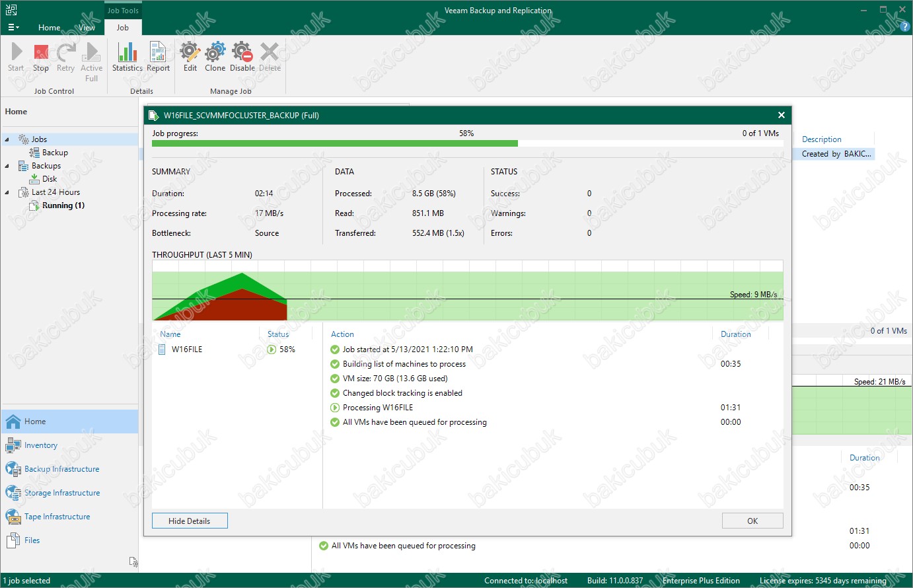
Task: Select 'Job started at 5/13/2021' log entry
Action: coord(408,349)
